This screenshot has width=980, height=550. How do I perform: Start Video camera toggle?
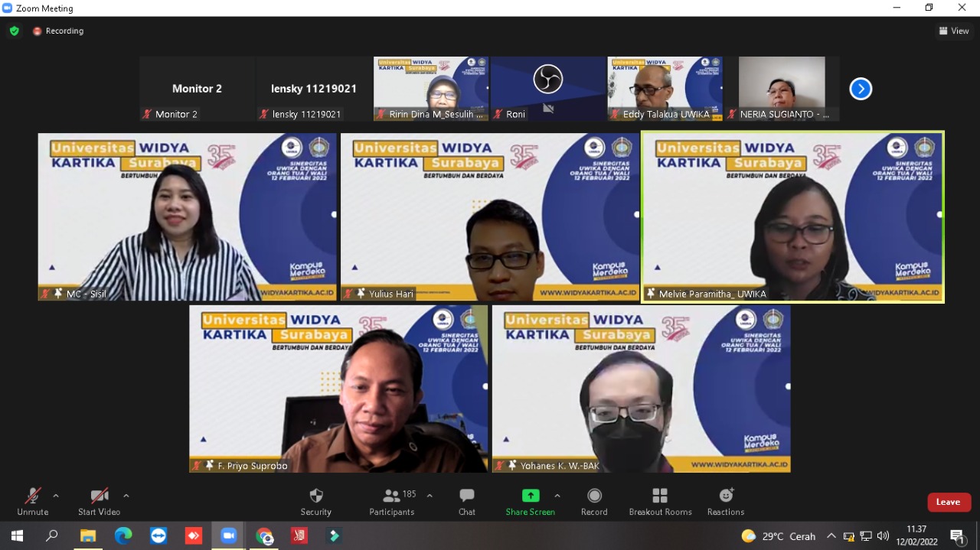pos(99,501)
